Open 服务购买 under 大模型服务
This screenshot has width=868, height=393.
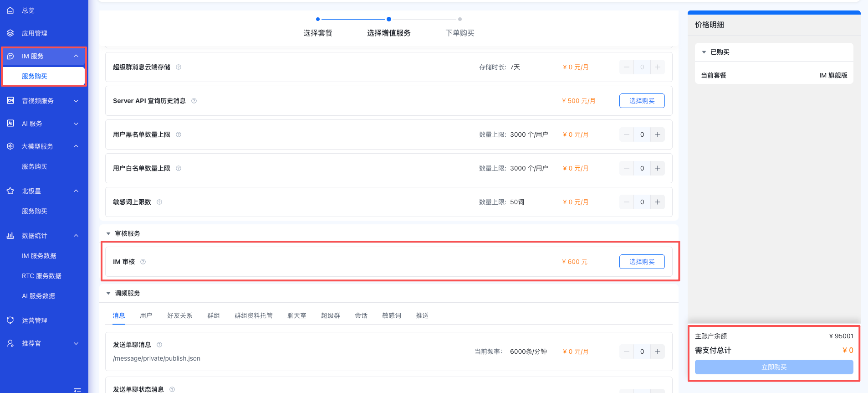coord(35,166)
